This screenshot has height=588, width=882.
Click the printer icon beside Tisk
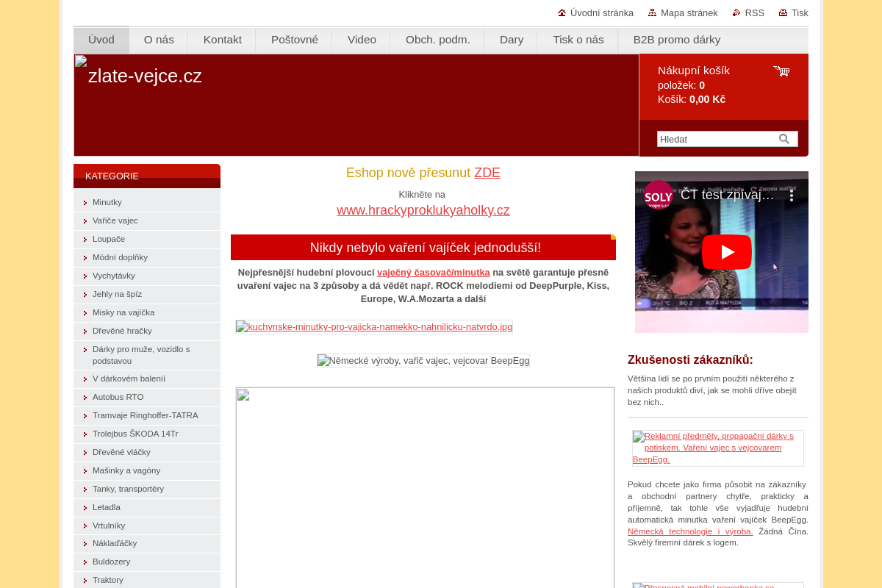(x=783, y=12)
